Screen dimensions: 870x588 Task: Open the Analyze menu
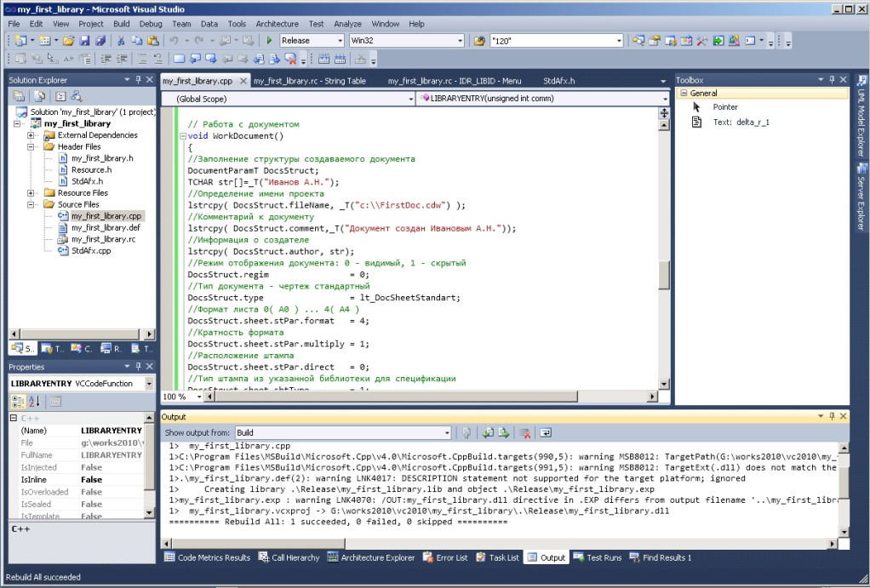(x=347, y=24)
